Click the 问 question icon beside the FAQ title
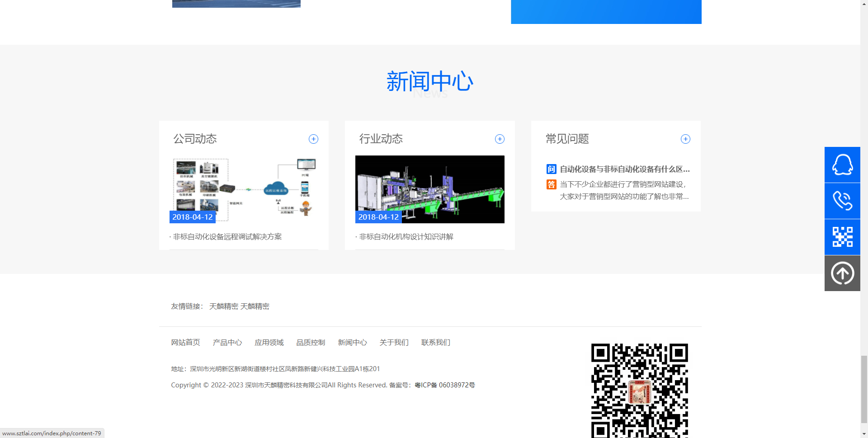 coord(551,169)
